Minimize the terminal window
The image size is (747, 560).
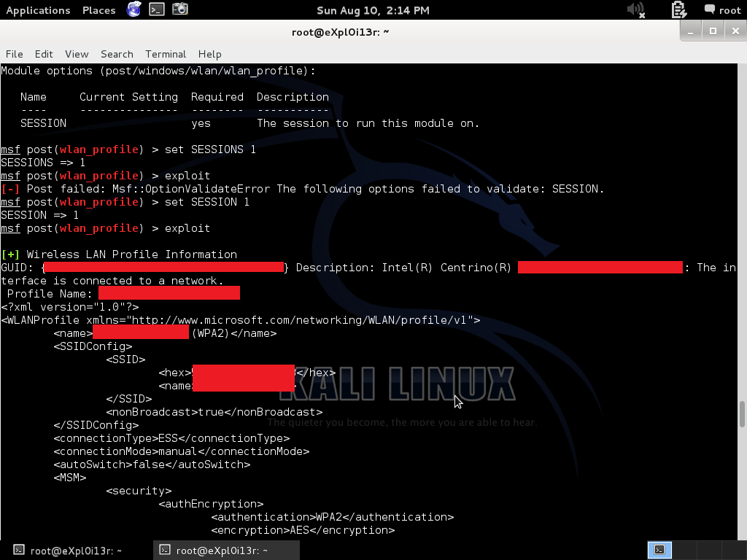(690, 31)
